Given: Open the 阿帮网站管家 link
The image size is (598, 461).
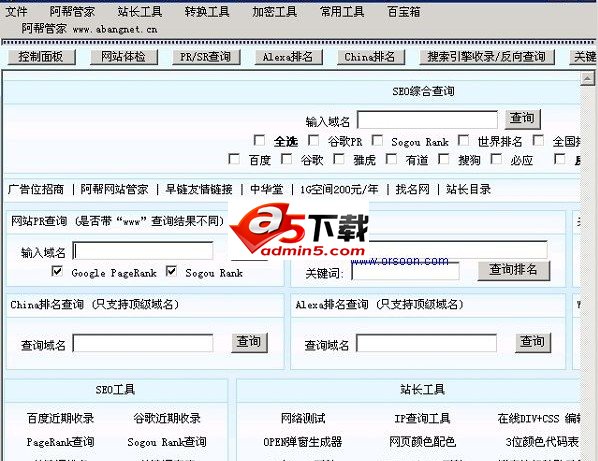Looking at the screenshot, I should (114, 189).
